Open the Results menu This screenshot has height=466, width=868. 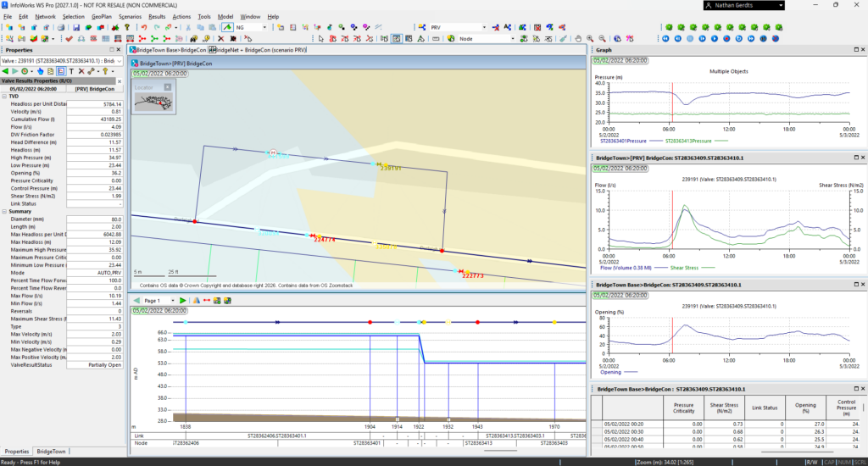157,17
